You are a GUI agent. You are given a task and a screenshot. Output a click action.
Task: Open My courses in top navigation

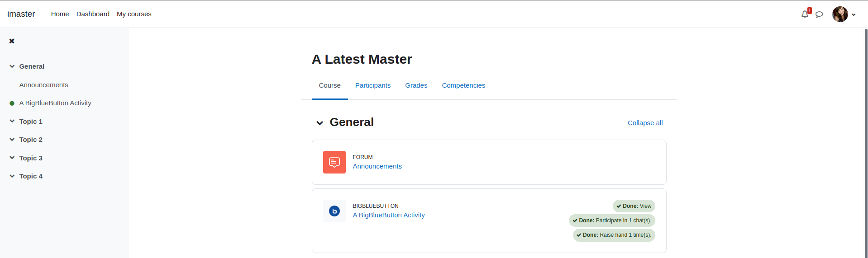(x=134, y=14)
